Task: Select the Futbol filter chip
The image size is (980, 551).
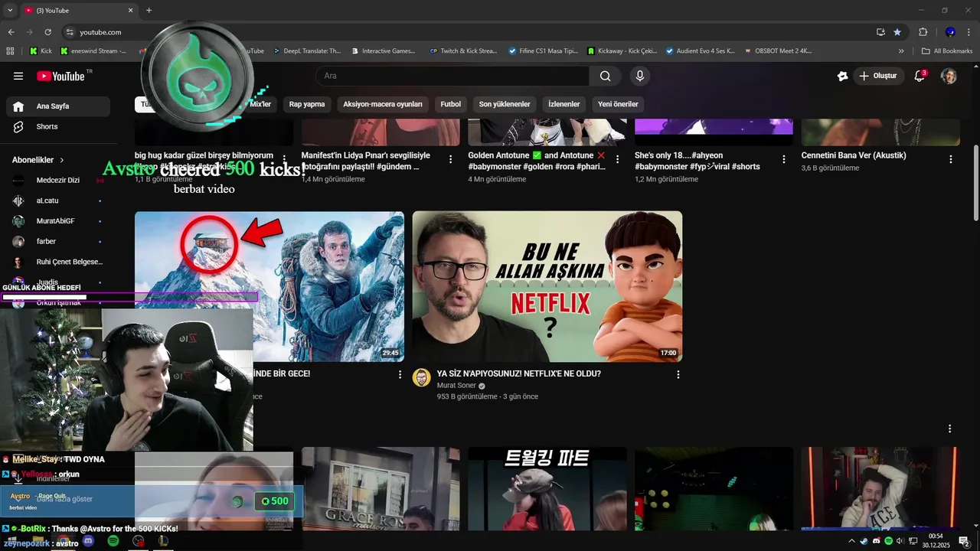Action: [x=451, y=104]
